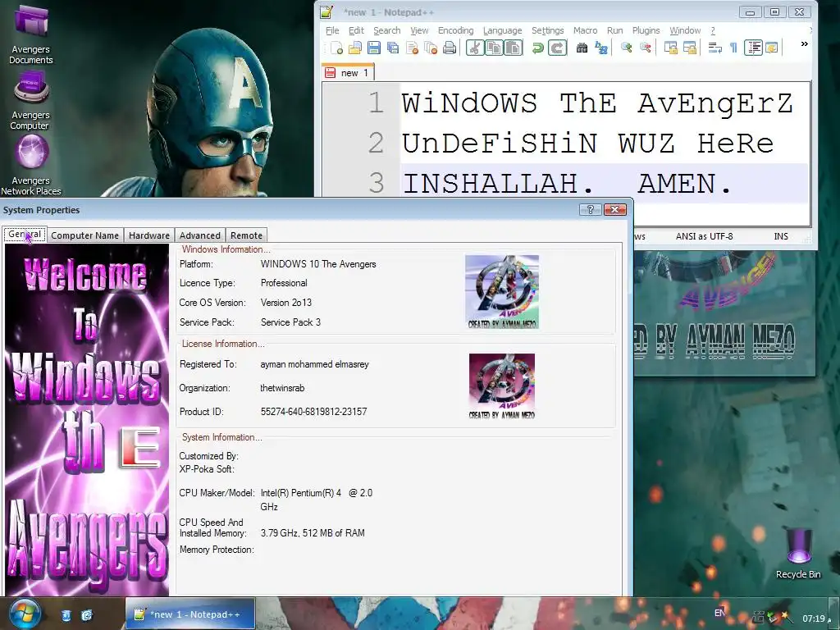
Task: Click the Welcome To Windows Avengers banner
Action: click(87, 419)
